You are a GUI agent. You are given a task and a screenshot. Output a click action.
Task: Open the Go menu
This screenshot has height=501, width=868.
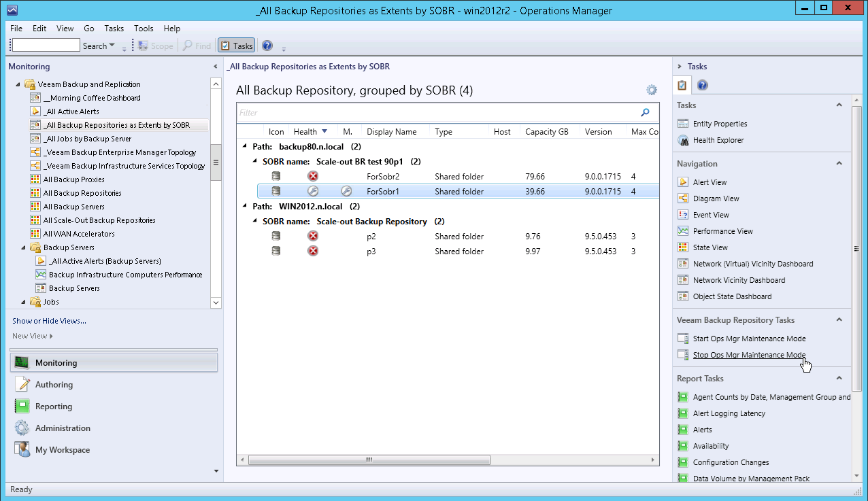click(89, 29)
